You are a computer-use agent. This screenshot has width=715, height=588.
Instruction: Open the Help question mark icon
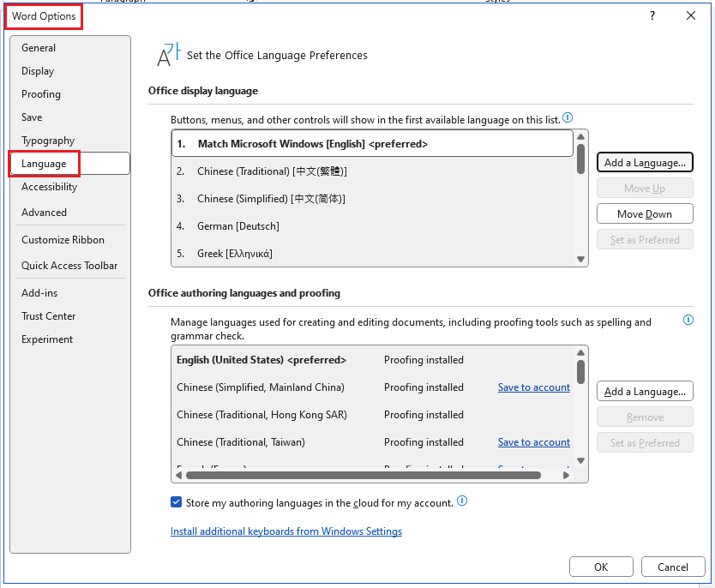click(652, 16)
